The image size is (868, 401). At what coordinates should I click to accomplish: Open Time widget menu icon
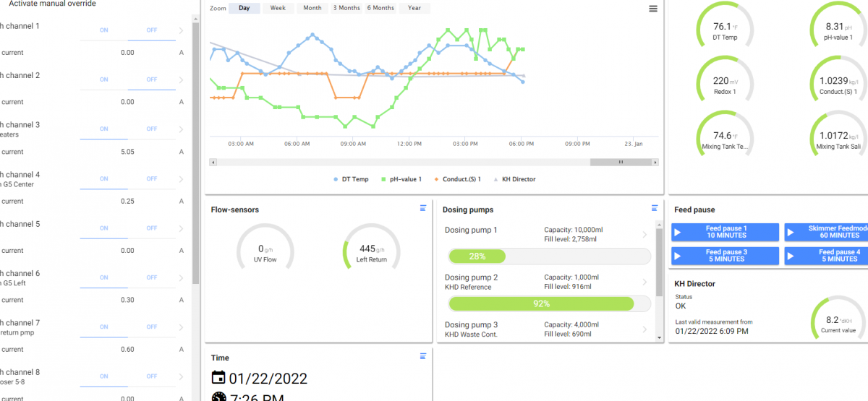tap(423, 356)
